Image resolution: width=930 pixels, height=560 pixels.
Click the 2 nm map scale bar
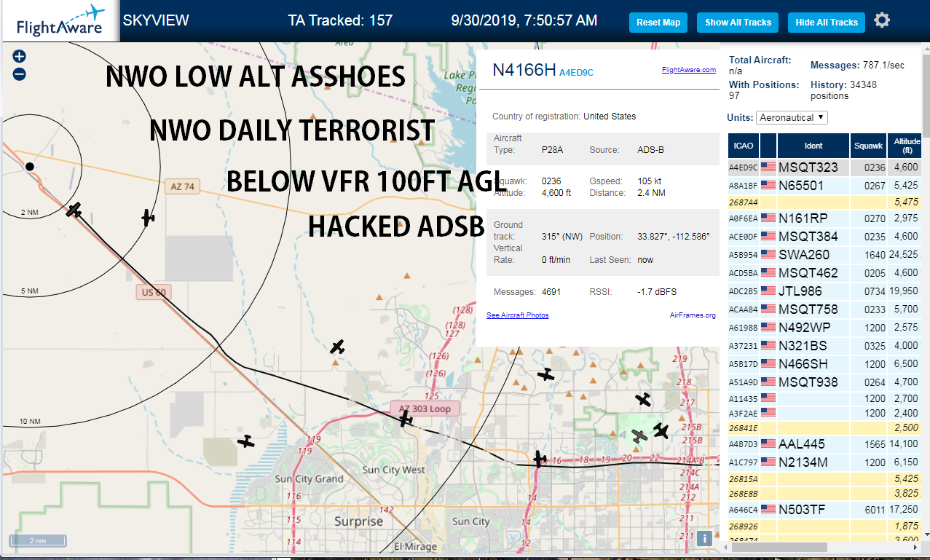pos(37,541)
